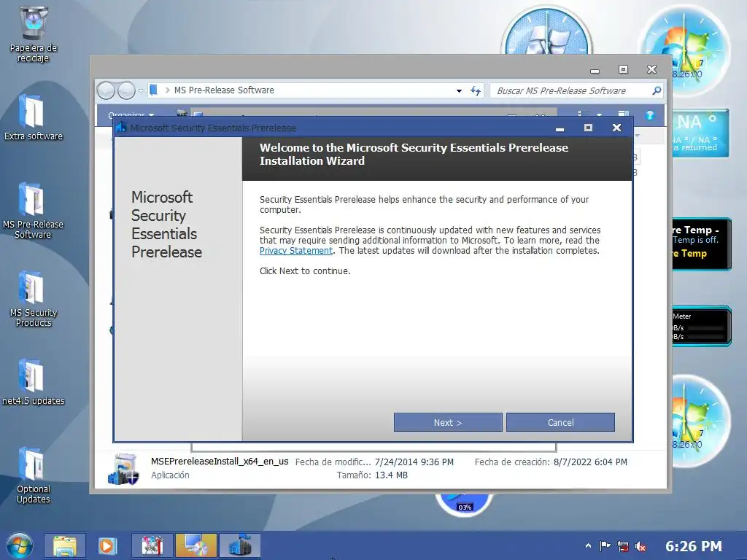
Task: Close the Security Essentials Prerelease wizard
Action: 616,128
